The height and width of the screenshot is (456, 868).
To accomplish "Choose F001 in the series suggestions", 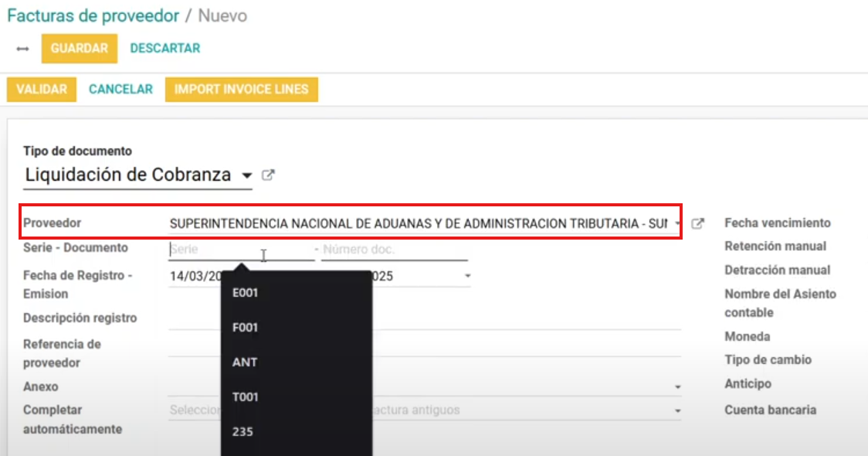I will (x=246, y=328).
